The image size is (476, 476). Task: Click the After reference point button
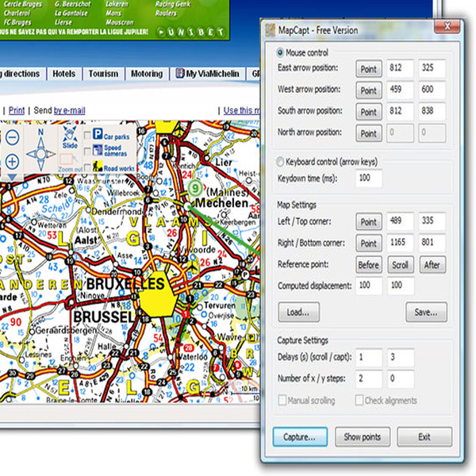tap(432, 265)
